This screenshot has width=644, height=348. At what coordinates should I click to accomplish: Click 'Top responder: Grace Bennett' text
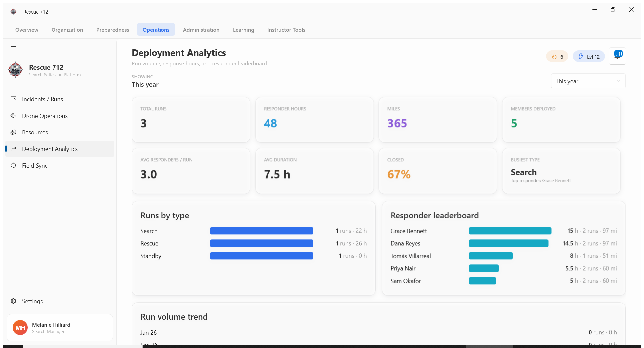click(x=541, y=181)
